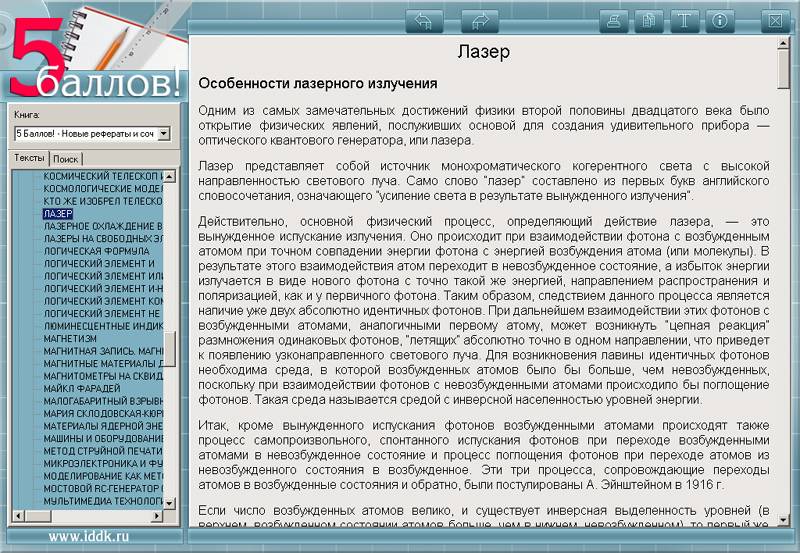Select ЛАЗЕР in the text list
This screenshot has width=800, height=553.
click(x=58, y=214)
